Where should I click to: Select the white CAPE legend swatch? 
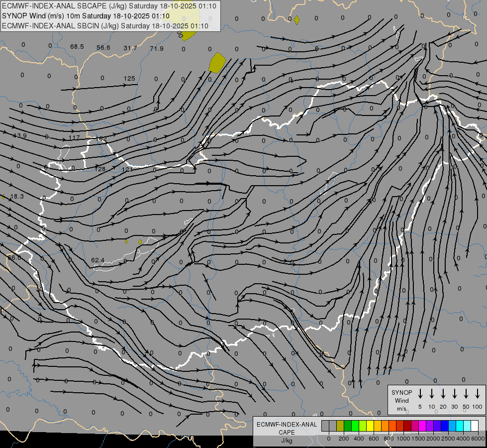pyautogui.click(x=474, y=426)
